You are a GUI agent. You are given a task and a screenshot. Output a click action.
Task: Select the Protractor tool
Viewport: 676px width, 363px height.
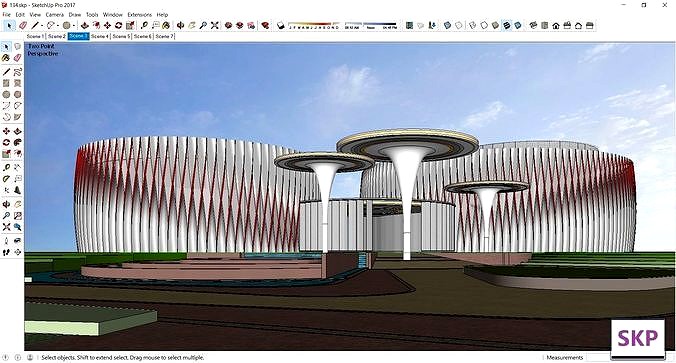tap(6, 178)
